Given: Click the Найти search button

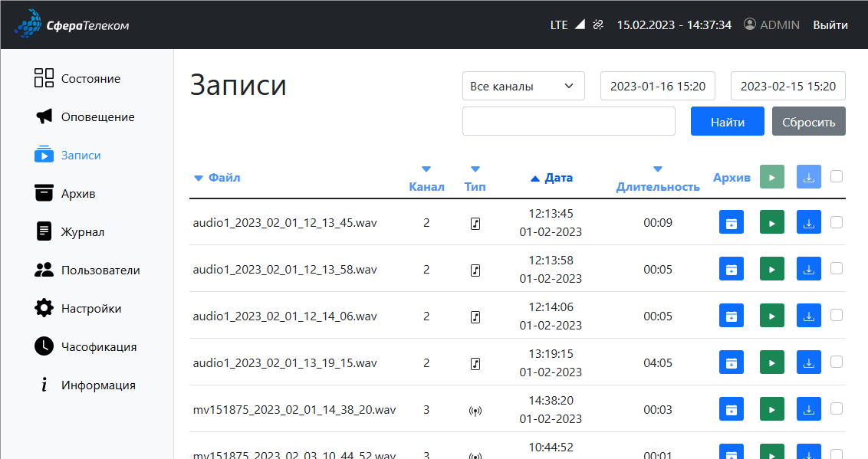Looking at the screenshot, I should 728,121.
